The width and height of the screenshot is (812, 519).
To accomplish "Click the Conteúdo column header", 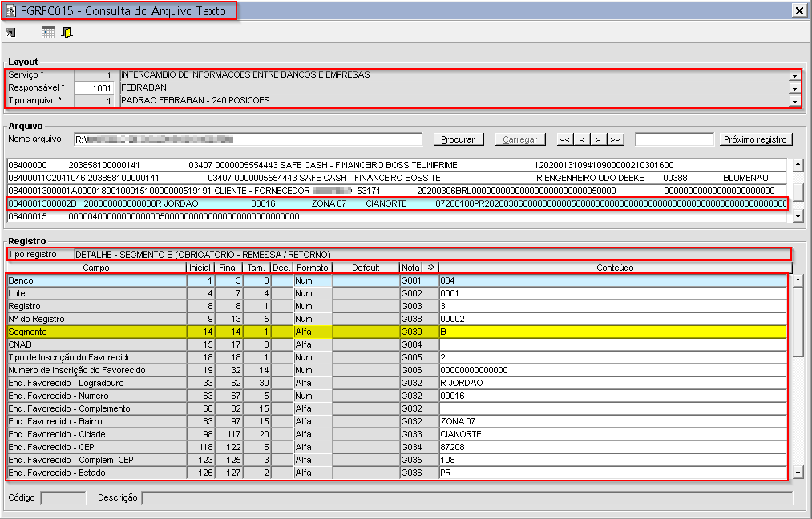I will (x=614, y=268).
